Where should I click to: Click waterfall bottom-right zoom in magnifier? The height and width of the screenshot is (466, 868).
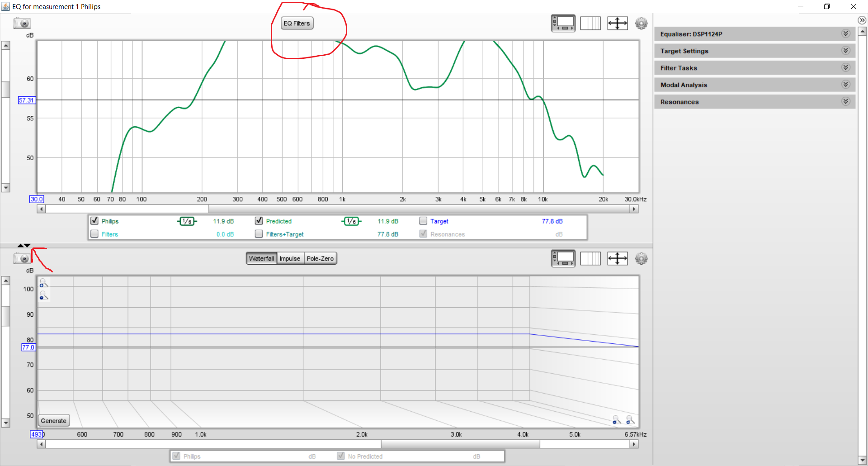point(630,420)
